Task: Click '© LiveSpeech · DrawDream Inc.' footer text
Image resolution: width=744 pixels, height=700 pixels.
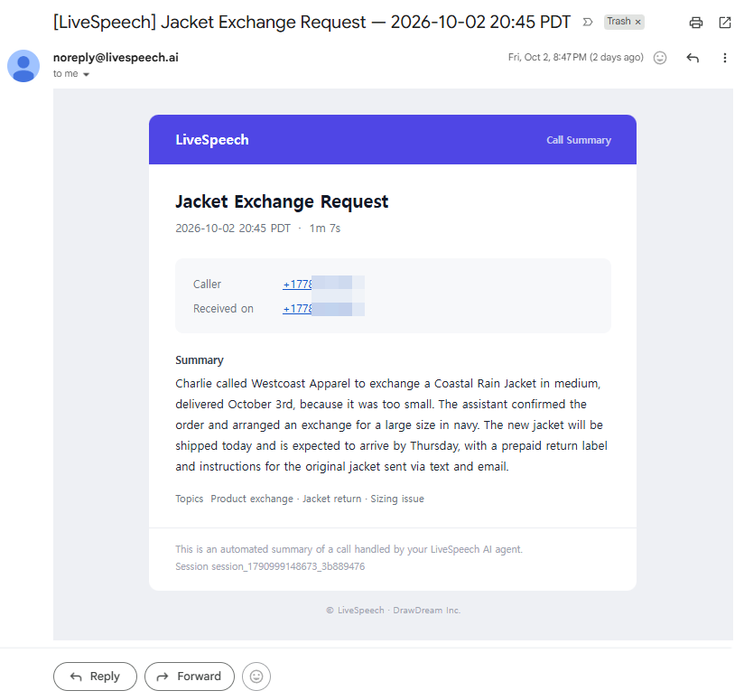Action: pyautogui.click(x=393, y=611)
